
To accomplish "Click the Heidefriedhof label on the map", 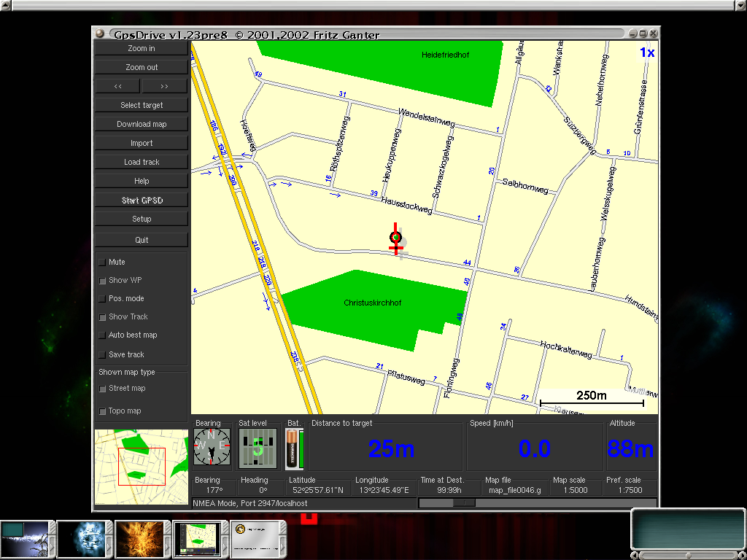I will click(x=446, y=55).
